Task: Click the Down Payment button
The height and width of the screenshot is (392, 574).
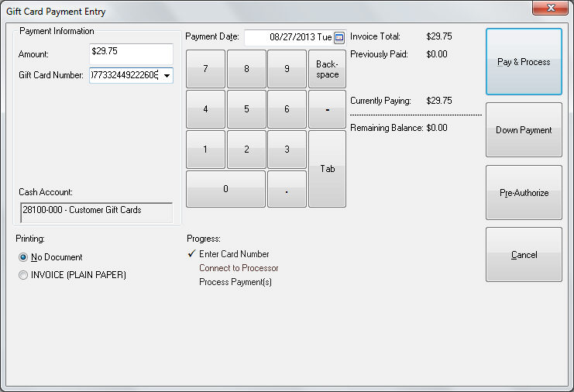Action: (x=524, y=130)
